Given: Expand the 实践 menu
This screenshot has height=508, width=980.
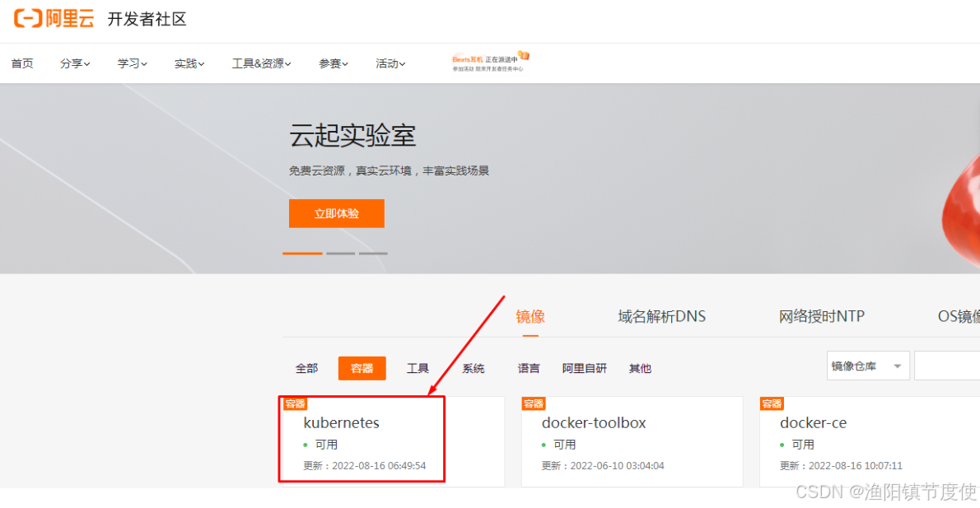Looking at the screenshot, I should point(189,63).
